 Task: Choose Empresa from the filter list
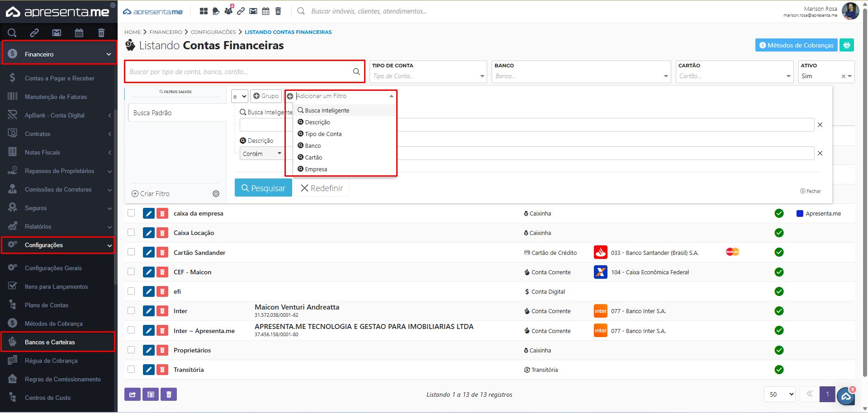tap(316, 169)
